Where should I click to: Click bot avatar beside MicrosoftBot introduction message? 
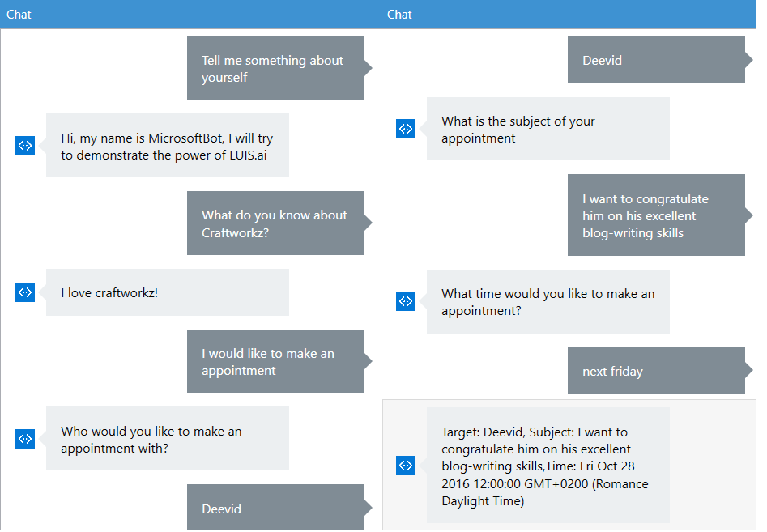(25, 146)
